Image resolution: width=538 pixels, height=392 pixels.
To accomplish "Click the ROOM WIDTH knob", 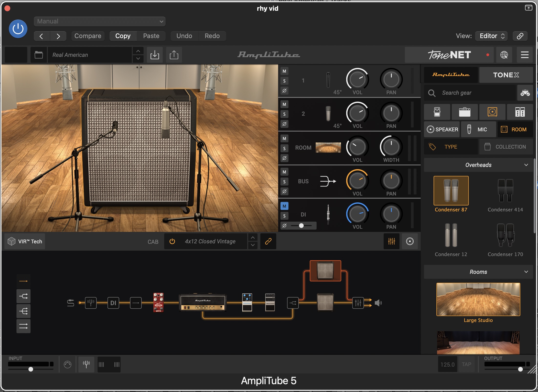I will click(x=391, y=147).
